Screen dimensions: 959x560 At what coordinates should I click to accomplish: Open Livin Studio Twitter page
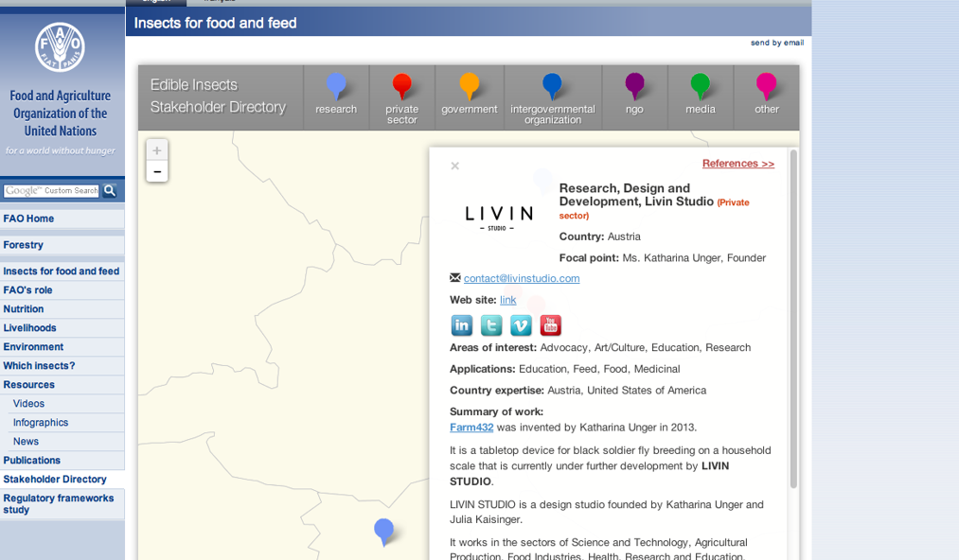pyautogui.click(x=491, y=325)
